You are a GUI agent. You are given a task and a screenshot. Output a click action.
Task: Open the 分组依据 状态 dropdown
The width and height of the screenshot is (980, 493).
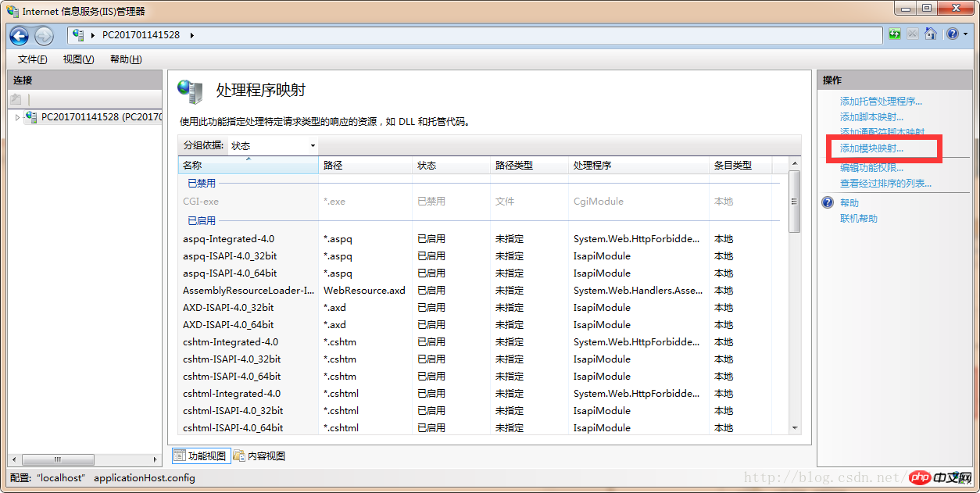coord(273,145)
